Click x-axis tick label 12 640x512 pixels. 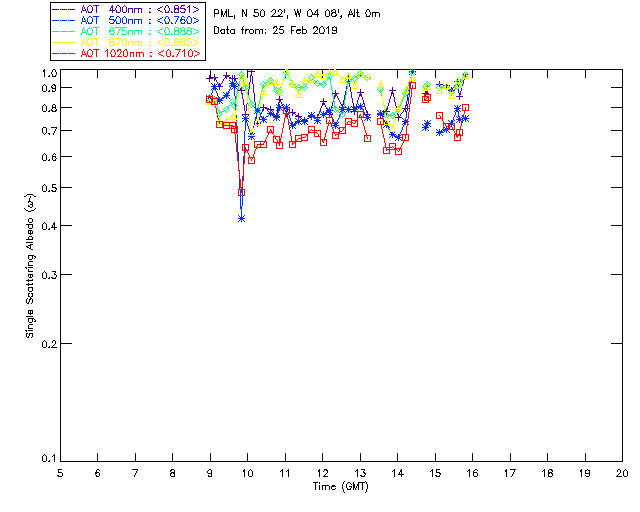coord(322,473)
